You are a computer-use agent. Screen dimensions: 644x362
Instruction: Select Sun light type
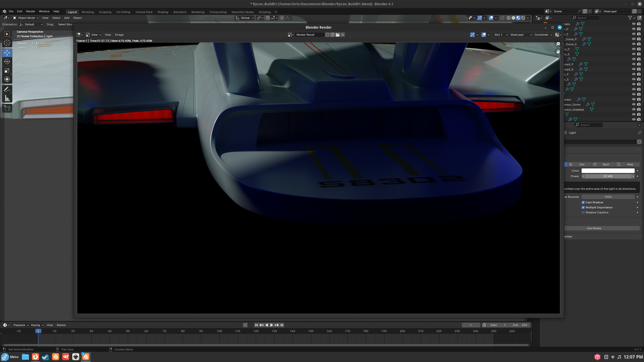click(579, 164)
